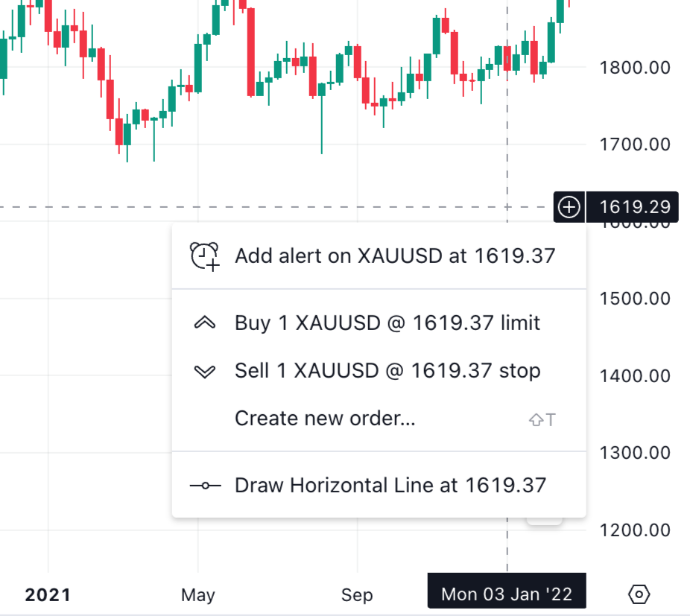Click the 1200.00 price scale label
690x616 pixels.
coord(635,530)
